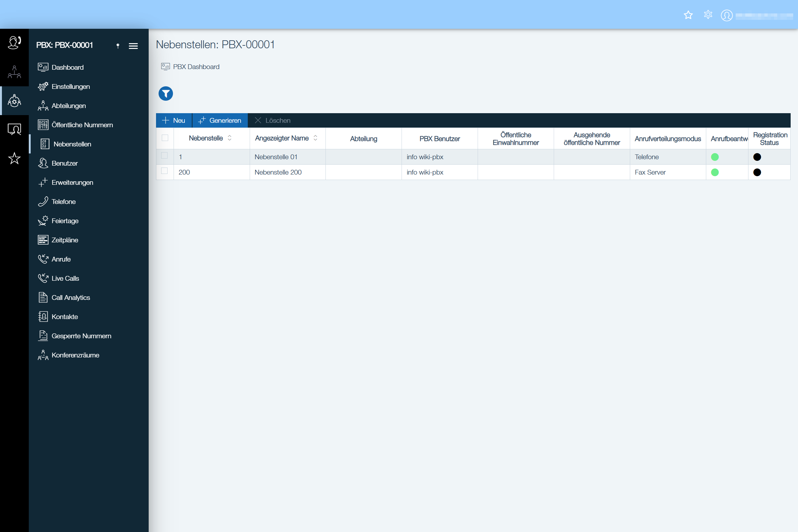This screenshot has width=798, height=532.
Task: Click the Feiertage beach icon
Action: (x=43, y=221)
